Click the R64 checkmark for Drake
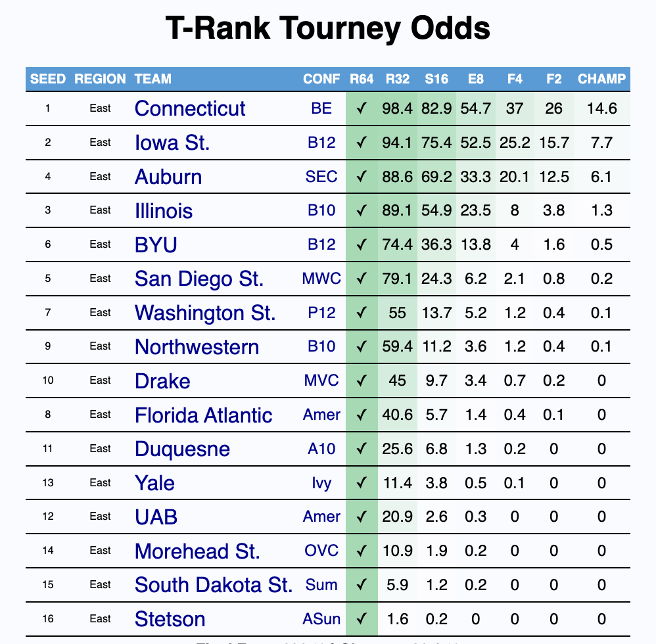Image resolution: width=656 pixels, height=644 pixels. tap(362, 380)
